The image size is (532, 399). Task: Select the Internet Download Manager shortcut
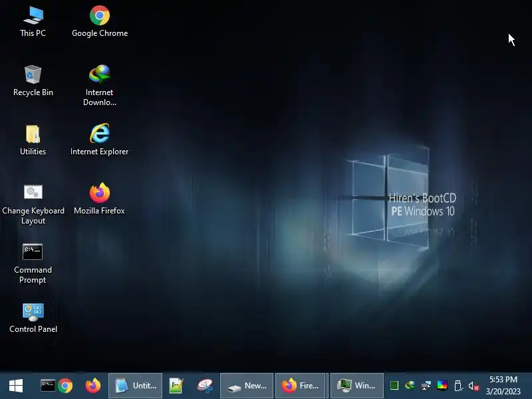click(99, 86)
